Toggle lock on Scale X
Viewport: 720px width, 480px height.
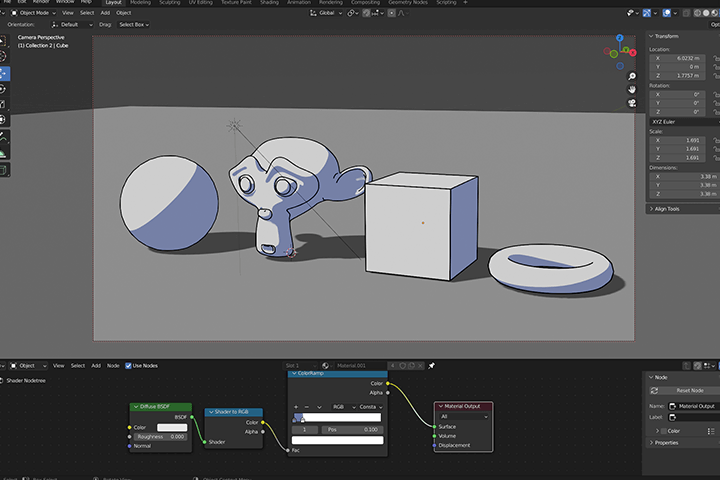click(715, 140)
